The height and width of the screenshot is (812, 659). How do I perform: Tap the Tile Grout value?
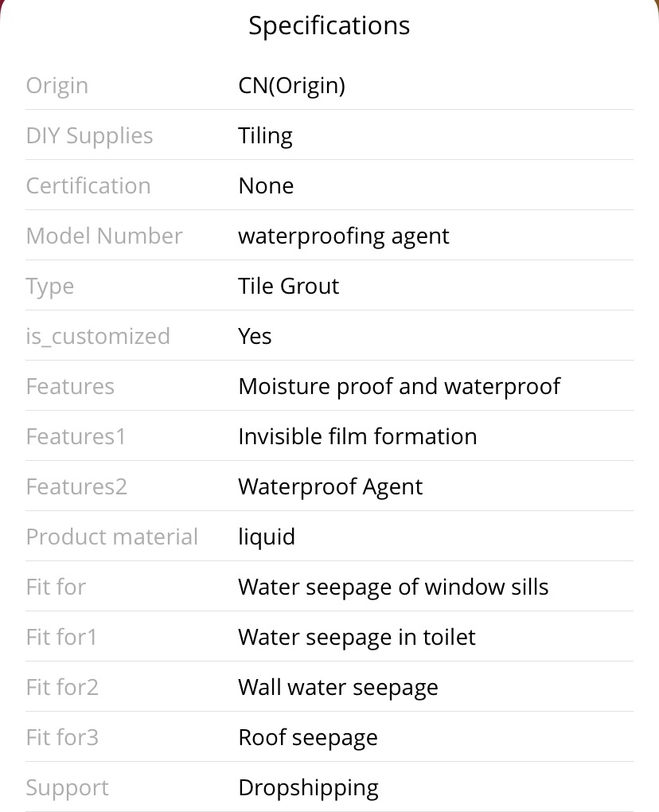point(288,286)
